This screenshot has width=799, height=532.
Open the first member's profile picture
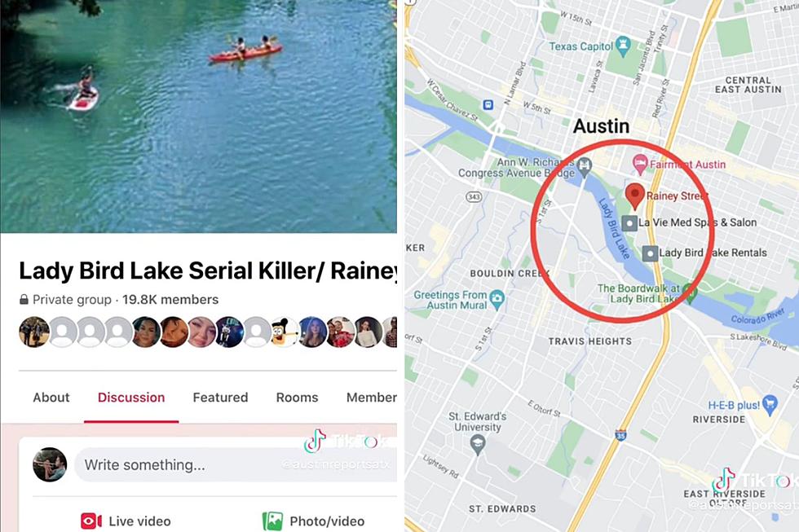coord(34,332)
